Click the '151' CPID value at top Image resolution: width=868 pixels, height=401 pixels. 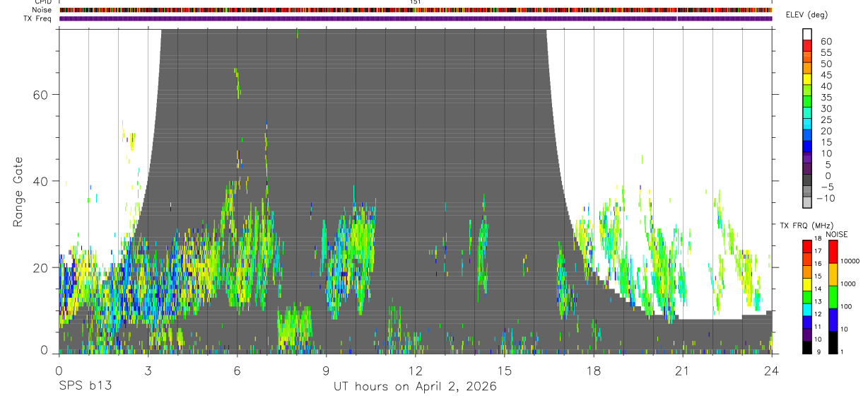[416, 2]
